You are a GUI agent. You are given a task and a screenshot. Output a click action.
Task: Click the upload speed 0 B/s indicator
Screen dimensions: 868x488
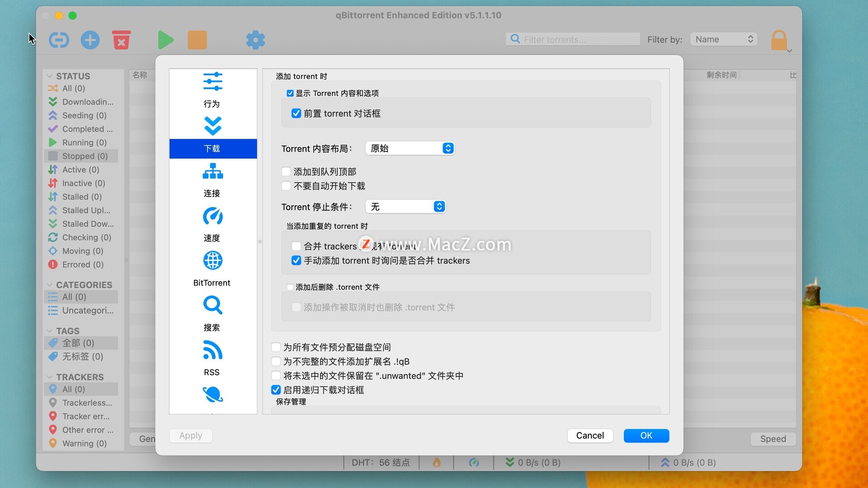pyautogui.click(x=688, y=462)
